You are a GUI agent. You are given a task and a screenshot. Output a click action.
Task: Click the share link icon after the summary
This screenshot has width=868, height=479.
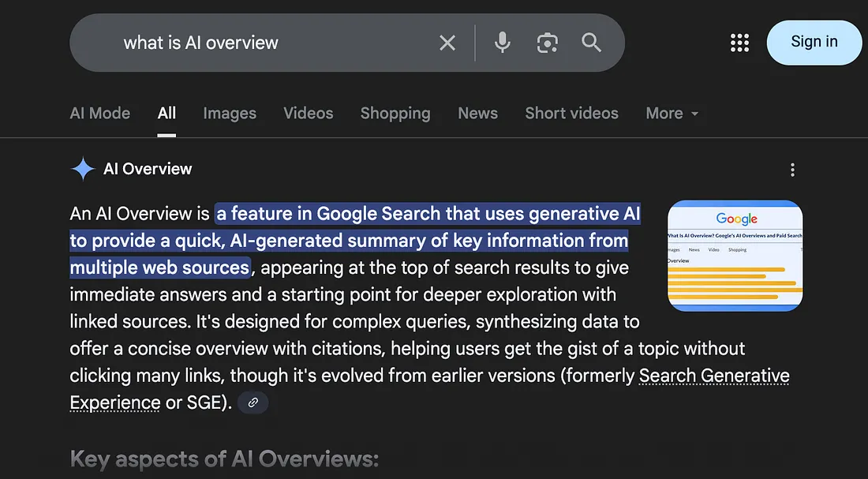point(253,402)
